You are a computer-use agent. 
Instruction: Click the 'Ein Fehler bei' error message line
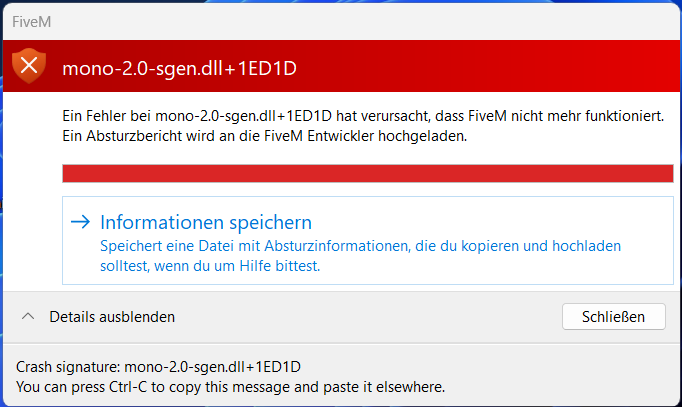coord(362,117)
